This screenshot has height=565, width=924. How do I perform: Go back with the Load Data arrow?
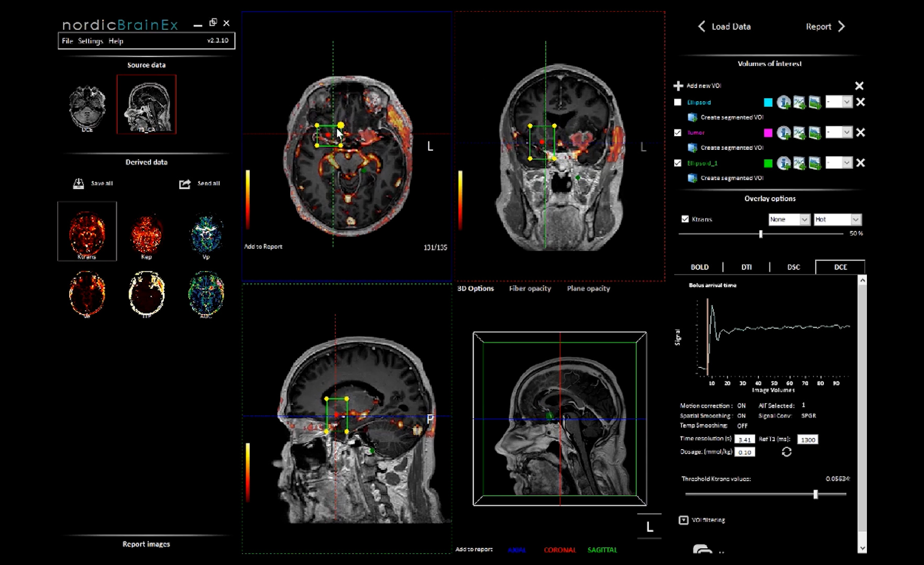coord(701,26)
